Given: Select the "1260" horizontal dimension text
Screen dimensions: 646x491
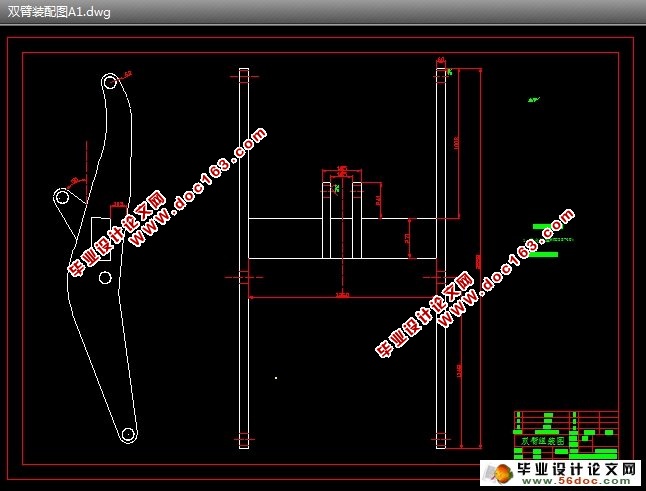Looking at the screenshot, I should click(342, 295).
